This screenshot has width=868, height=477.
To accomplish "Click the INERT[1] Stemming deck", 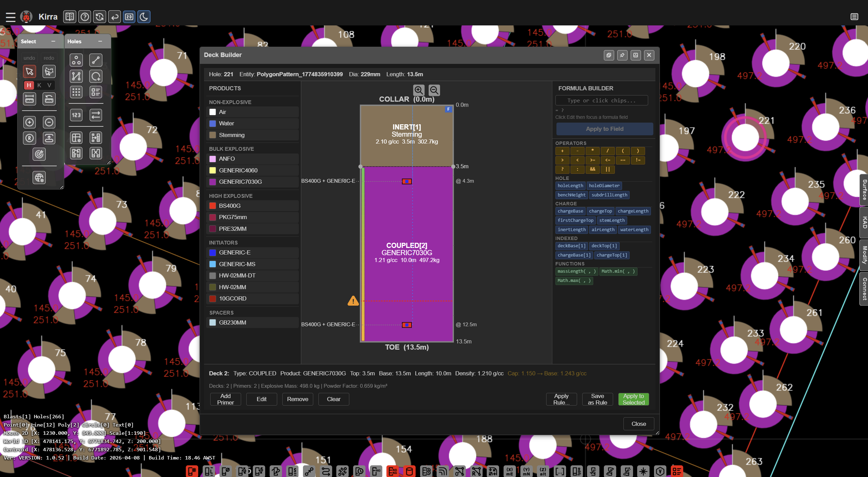I will click(407, 136).
